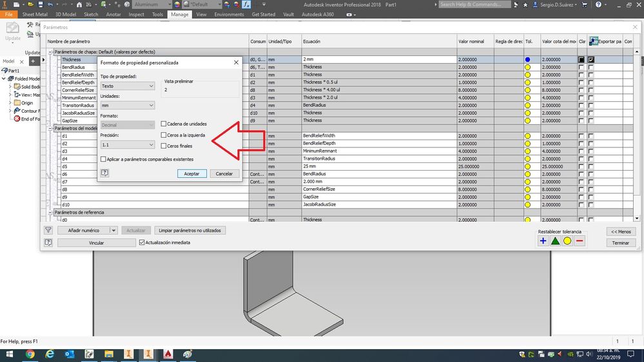Viewport: 644px width, 362px height.
Task: Click the New file icon in quick access toolbar
Action: (17, 5)
